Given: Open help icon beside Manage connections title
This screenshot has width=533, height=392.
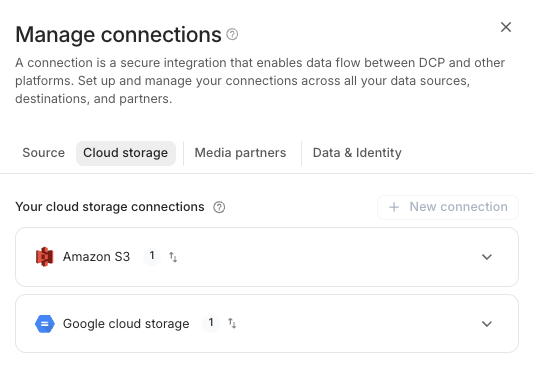Looking at the screenshot, I should (232, 34).
